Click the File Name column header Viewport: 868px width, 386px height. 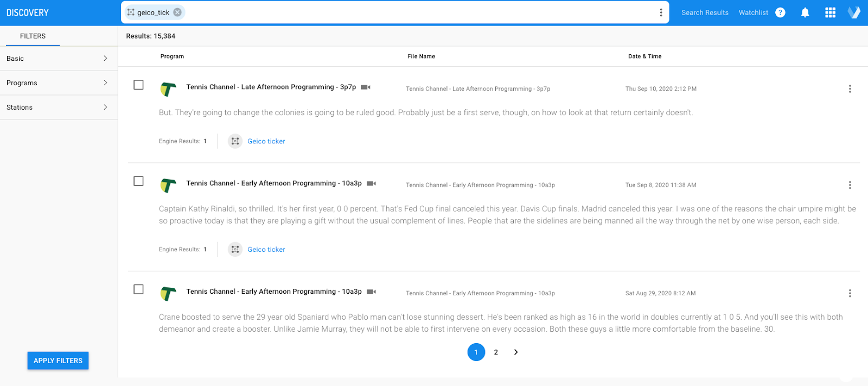(421, 56)
